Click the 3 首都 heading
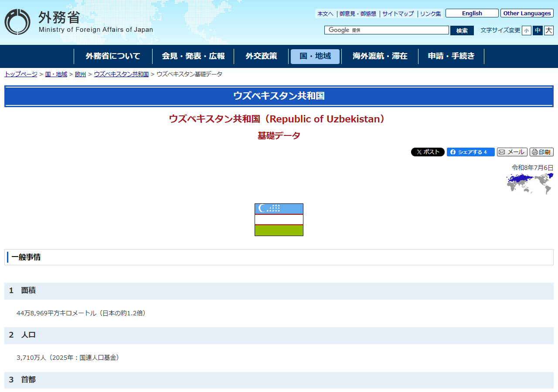This screenshot has height=392, width=558. coord(279,380)
